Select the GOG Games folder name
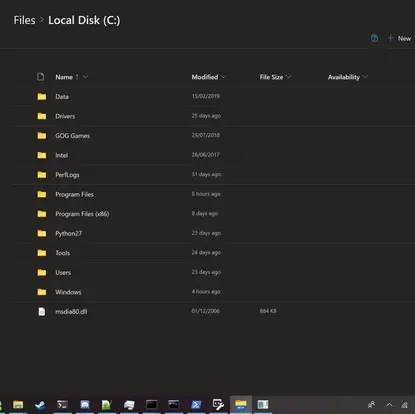Screen dimensions: 415x414 point(72,136)
